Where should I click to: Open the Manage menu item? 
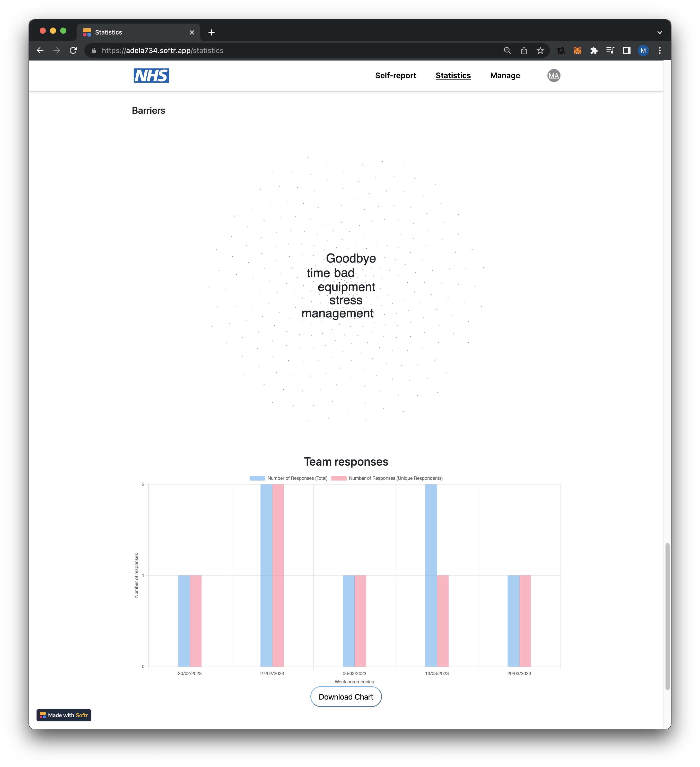pos(505,75)
